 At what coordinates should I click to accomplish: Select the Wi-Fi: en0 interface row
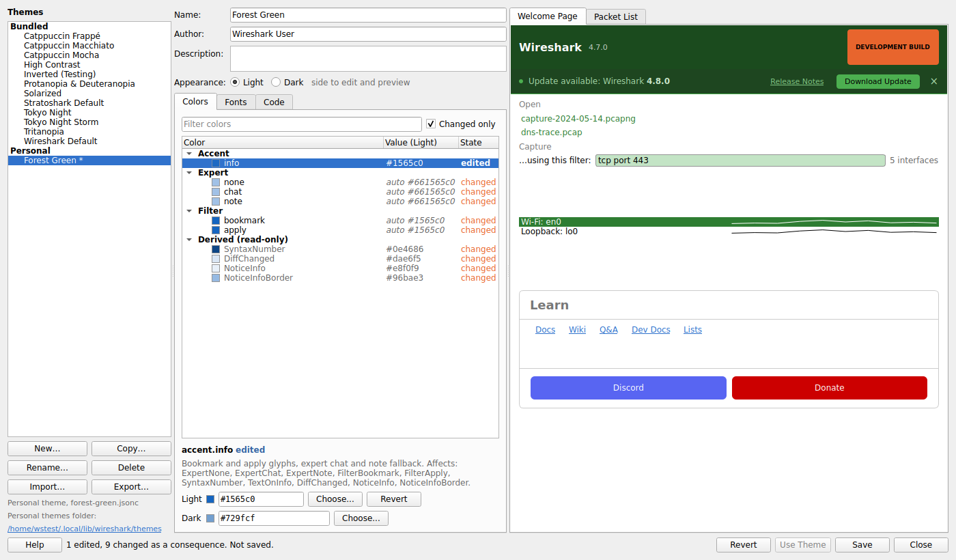pyautogui.click(x=729, y=222)
